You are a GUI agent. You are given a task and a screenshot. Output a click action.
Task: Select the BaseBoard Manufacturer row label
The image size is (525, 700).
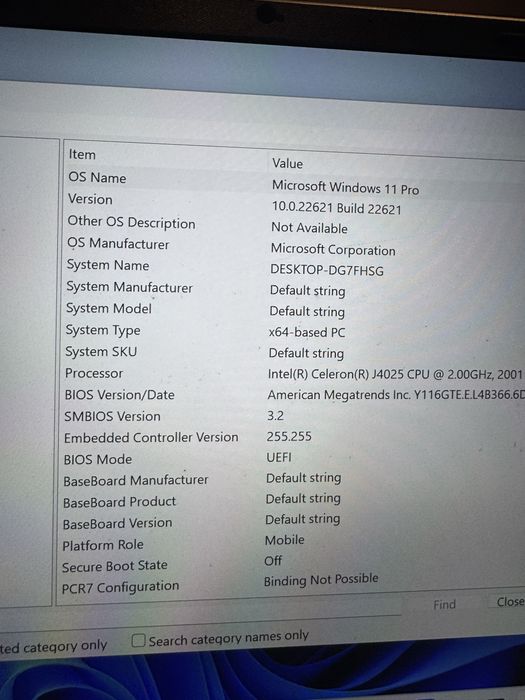pos(135,480)
